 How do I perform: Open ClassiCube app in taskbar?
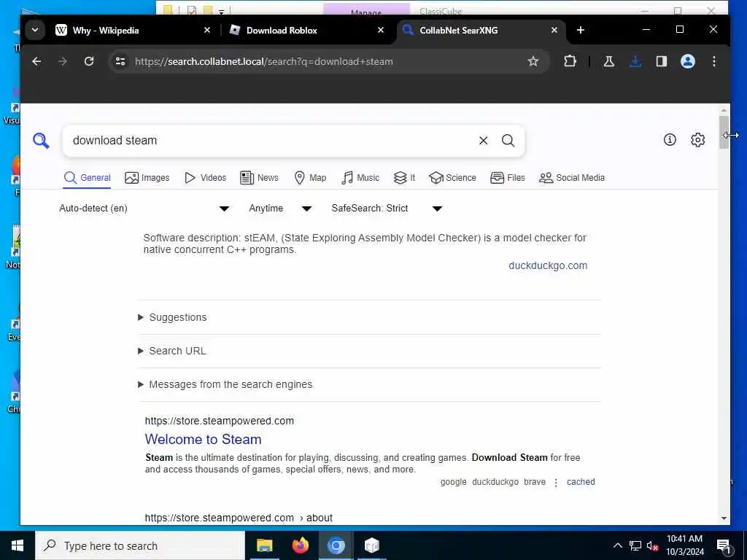pos(372,545)
